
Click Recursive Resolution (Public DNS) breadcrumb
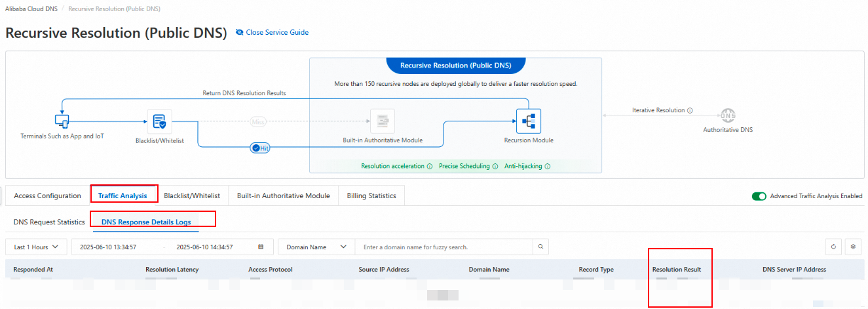point(114,9)
